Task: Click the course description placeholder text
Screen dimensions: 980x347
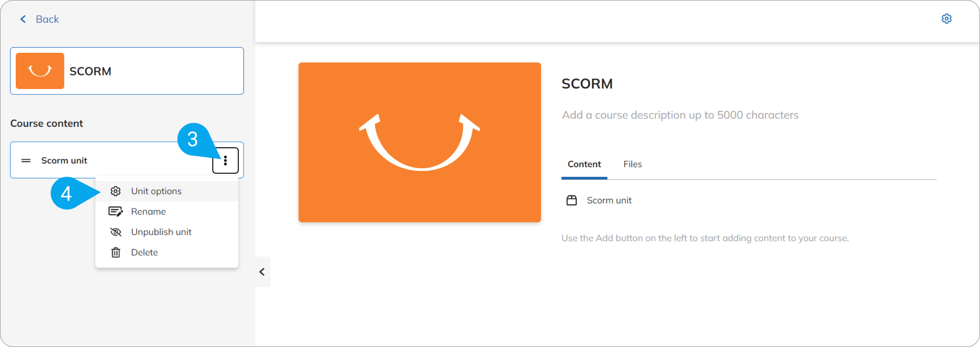Action: tap(680, 115)
